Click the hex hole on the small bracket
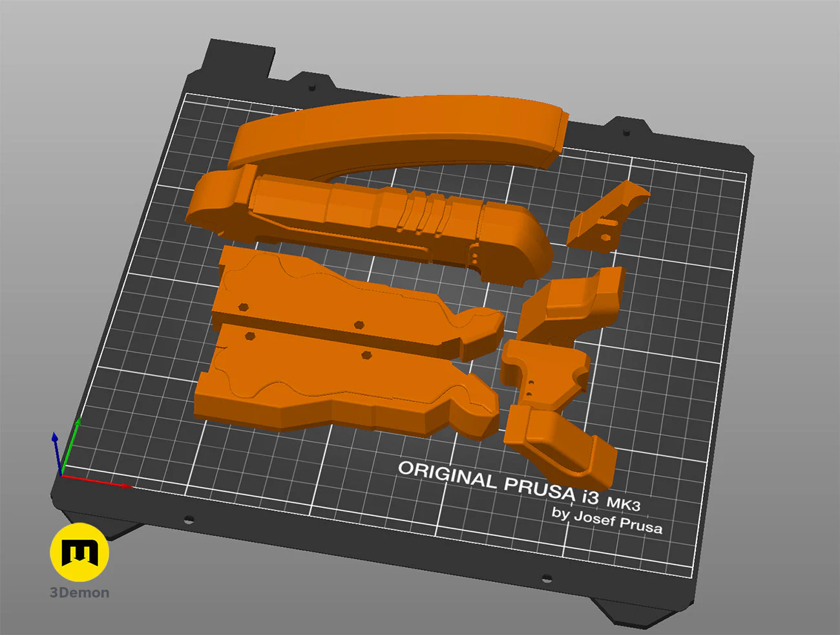This screenshot has height=635, width=840. [x=604, y=237]
